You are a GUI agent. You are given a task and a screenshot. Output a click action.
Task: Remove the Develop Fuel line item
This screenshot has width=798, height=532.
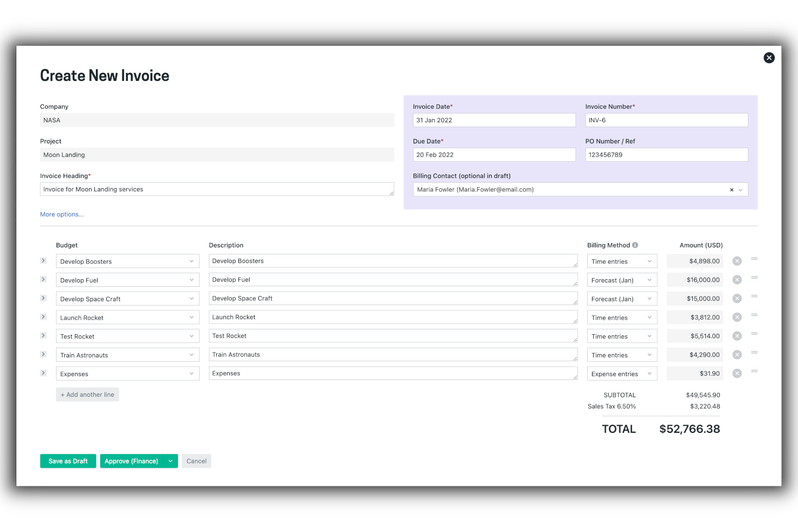click(x=737, y=280)
